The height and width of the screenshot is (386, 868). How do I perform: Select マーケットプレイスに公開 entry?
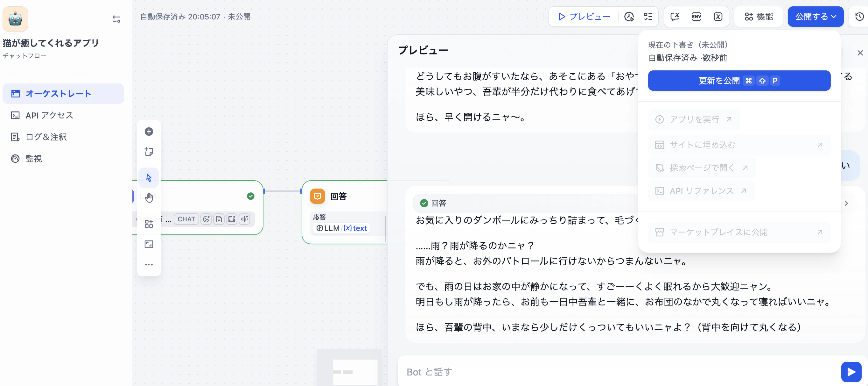739,232
